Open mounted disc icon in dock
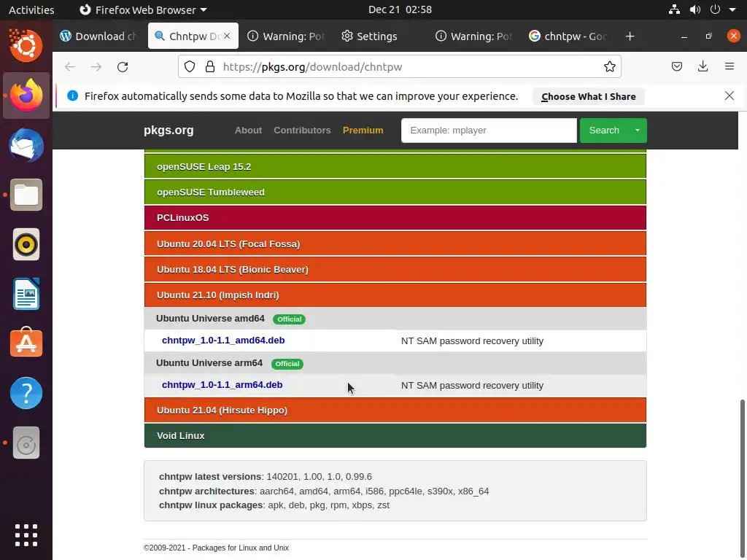747x560 pixels. tap(26, 443)
